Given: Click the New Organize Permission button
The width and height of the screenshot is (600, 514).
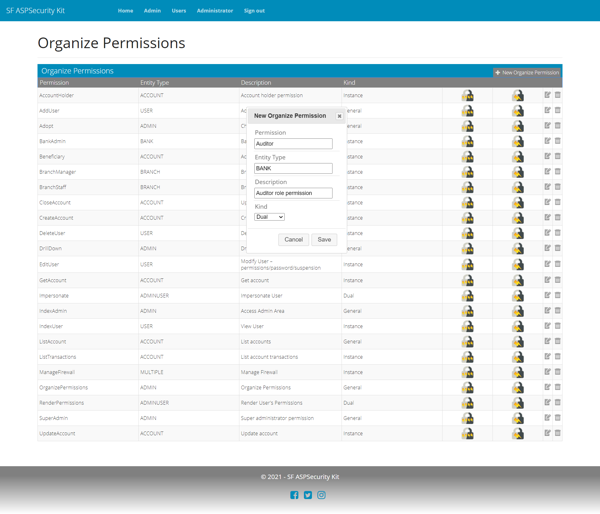Looking at the screenshot, I should point(527,73).
